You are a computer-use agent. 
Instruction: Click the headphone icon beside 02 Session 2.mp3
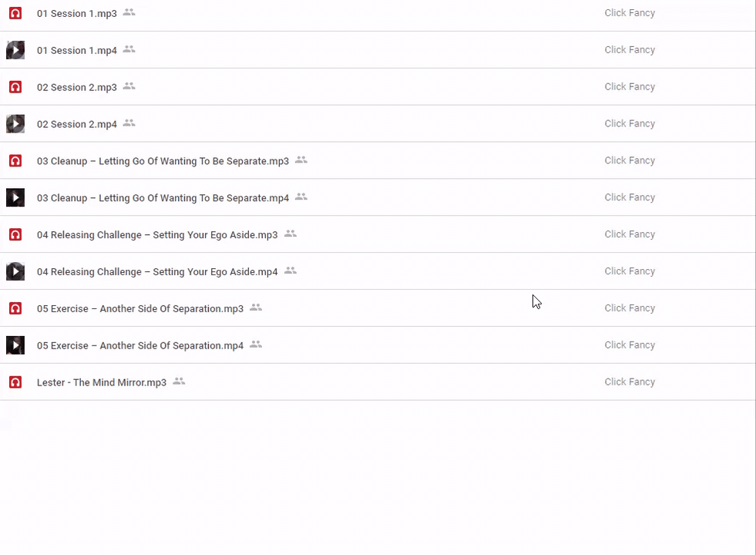tap(15, 87)
